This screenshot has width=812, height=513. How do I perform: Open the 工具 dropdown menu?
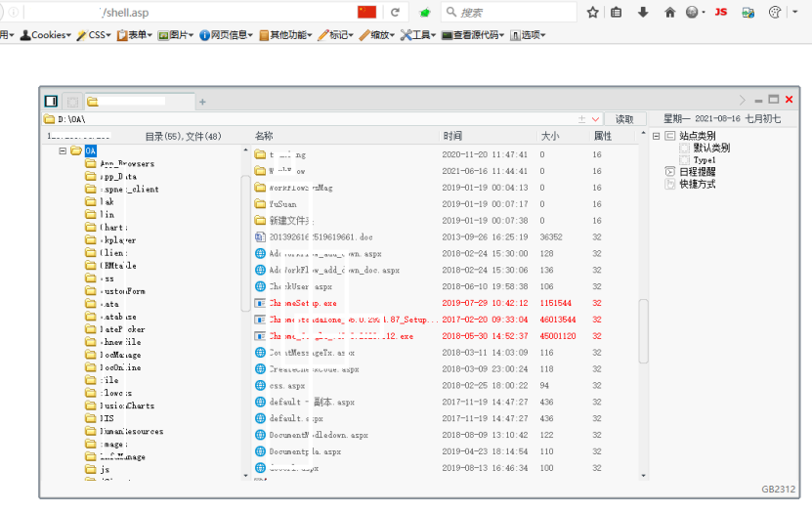click(x=418, y=34)
